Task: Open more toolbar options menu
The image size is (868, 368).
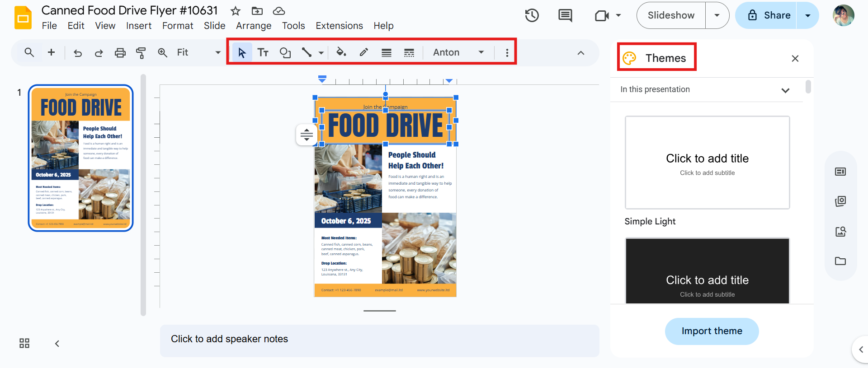Action: pos(507,53)
